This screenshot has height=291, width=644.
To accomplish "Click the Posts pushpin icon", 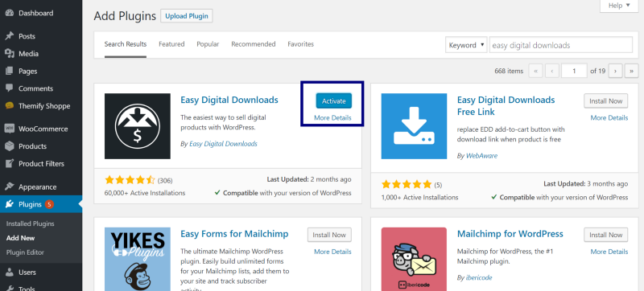I will pyautogui.click(x=10, y=36).
